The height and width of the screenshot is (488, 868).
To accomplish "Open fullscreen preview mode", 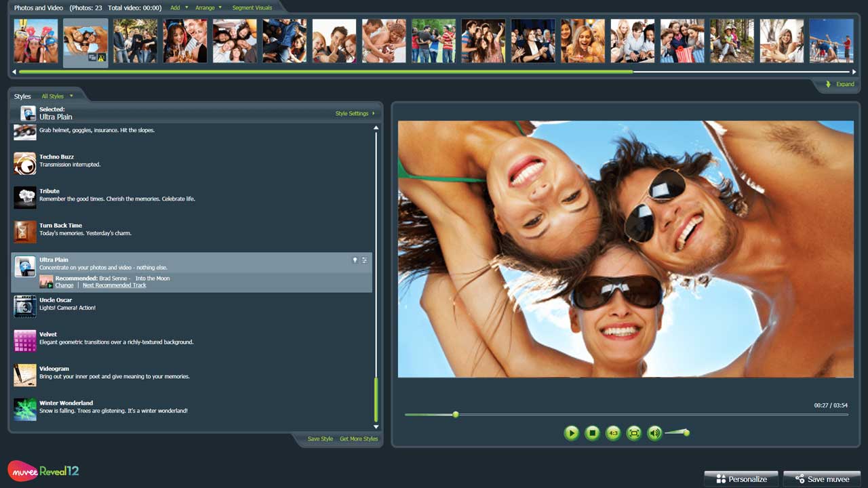I will 634,432.
